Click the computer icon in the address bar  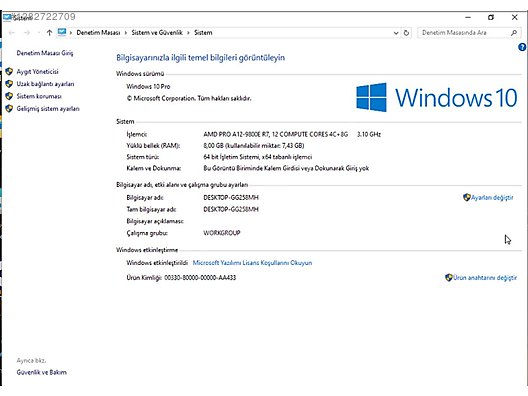[x=62, y=32]
